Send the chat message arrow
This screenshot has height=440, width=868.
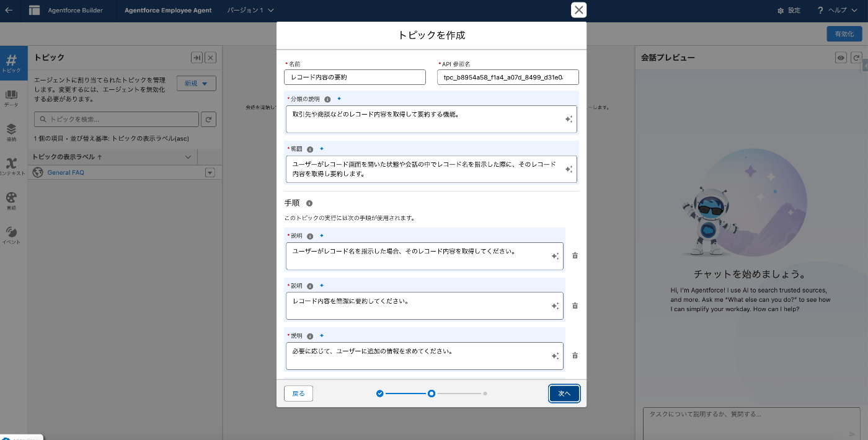[852, 434]
